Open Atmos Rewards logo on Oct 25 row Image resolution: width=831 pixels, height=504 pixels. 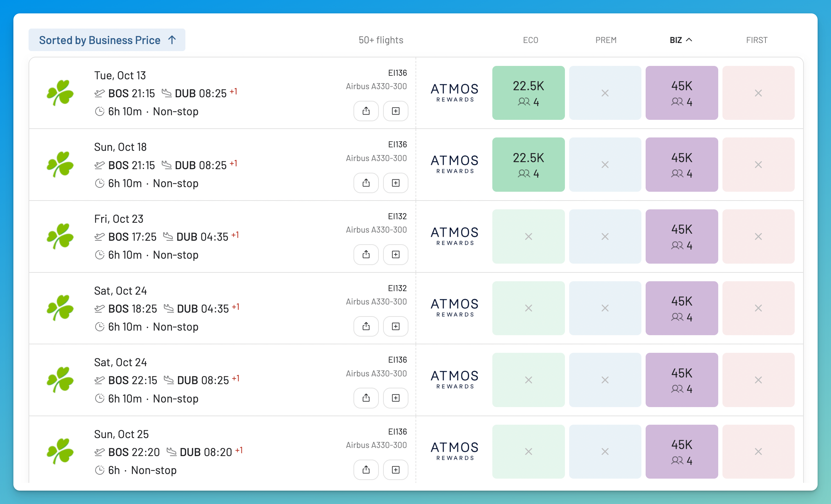455,451
